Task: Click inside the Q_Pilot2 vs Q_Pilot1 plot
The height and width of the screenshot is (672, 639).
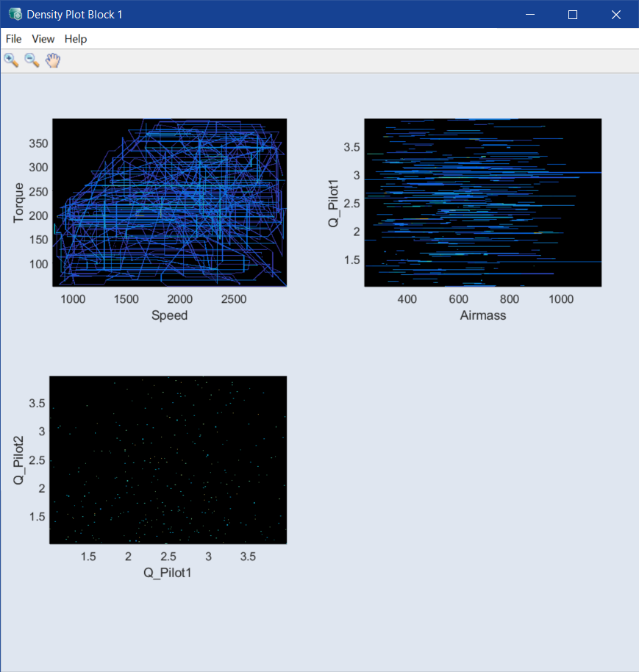Action: [168, 460]
